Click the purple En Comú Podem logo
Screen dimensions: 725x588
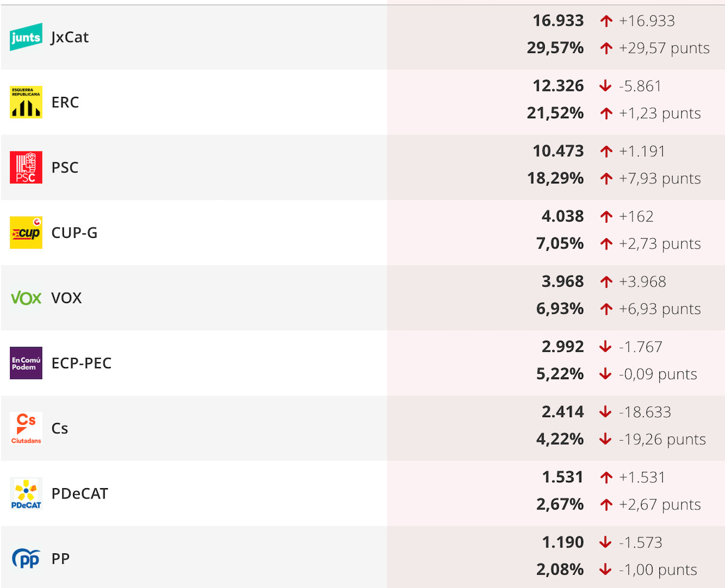point(26,363)
